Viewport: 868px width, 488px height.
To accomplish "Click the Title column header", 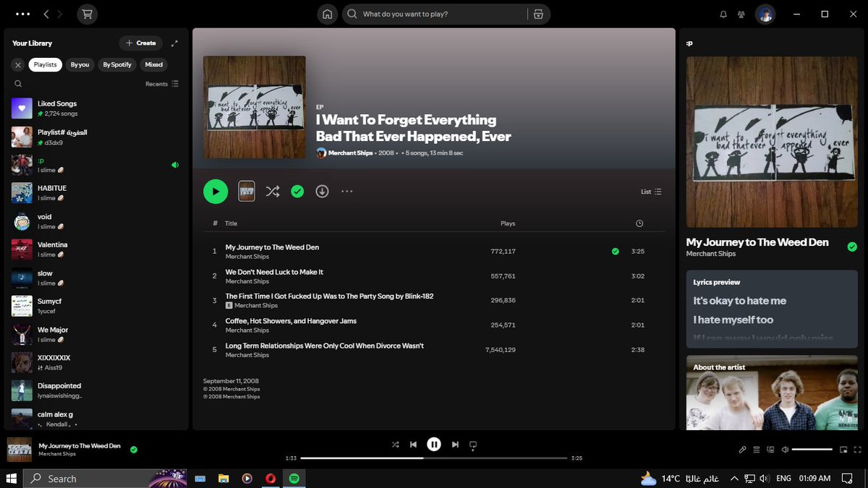I will point(231,223).
